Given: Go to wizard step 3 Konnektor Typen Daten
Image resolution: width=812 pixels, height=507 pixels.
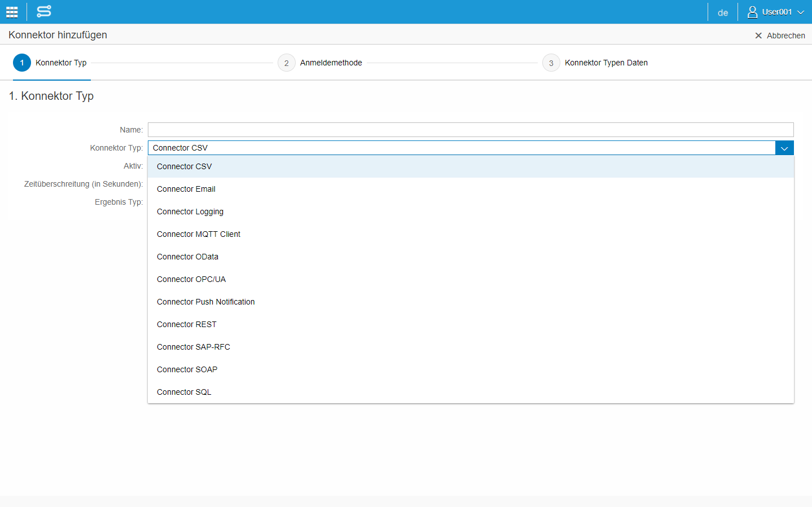Looking at the screenshot, I should 595,63.
